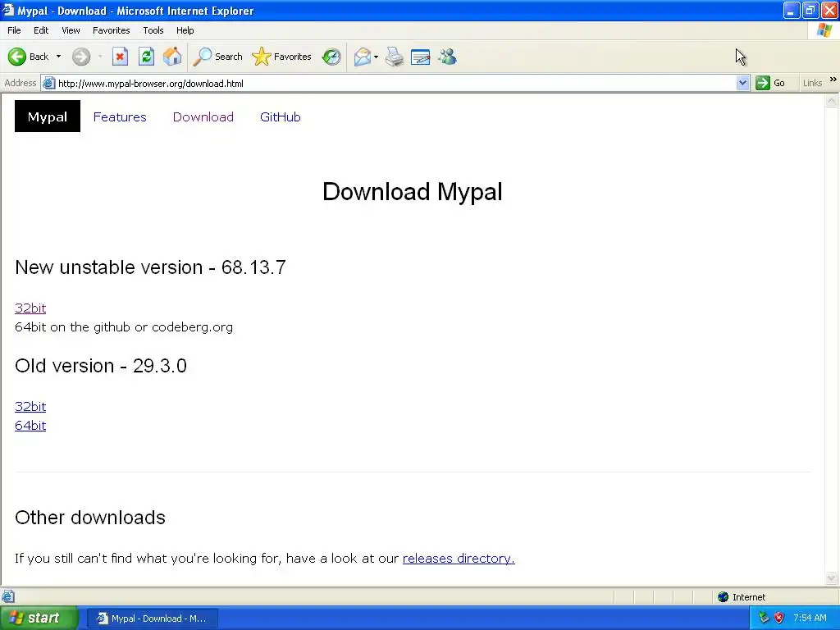Screen dimensions: 840x630
Task: Click the Internet zone status indicator
Action: [x=742, y=597]
